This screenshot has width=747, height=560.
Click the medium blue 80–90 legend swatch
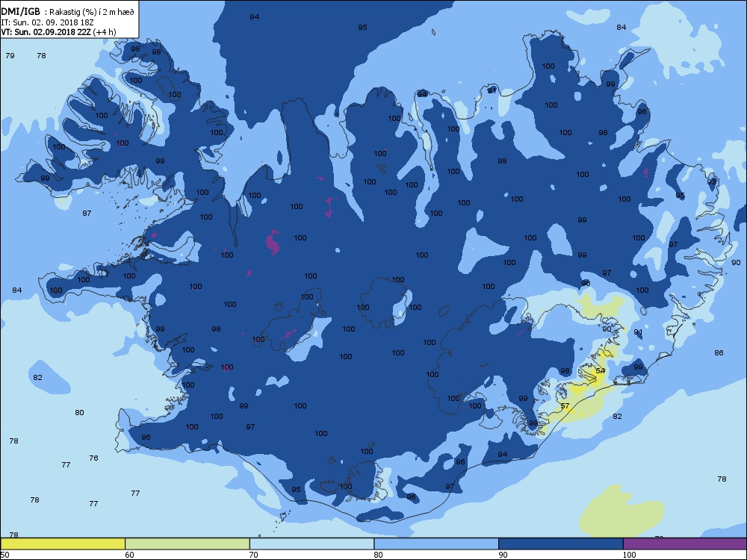tap(436, 544)
